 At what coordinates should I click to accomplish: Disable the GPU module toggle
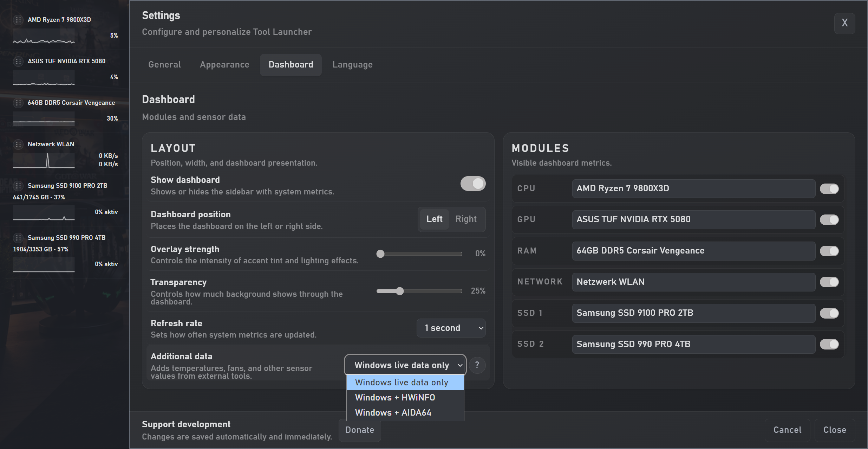[829, 220]
